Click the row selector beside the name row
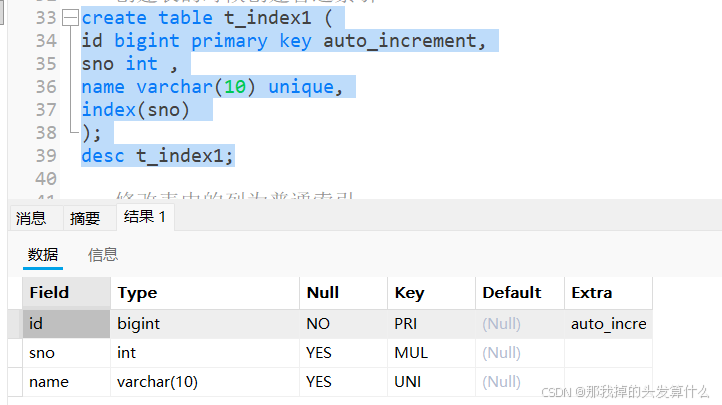722x405 pixels. tap(15, 382)
